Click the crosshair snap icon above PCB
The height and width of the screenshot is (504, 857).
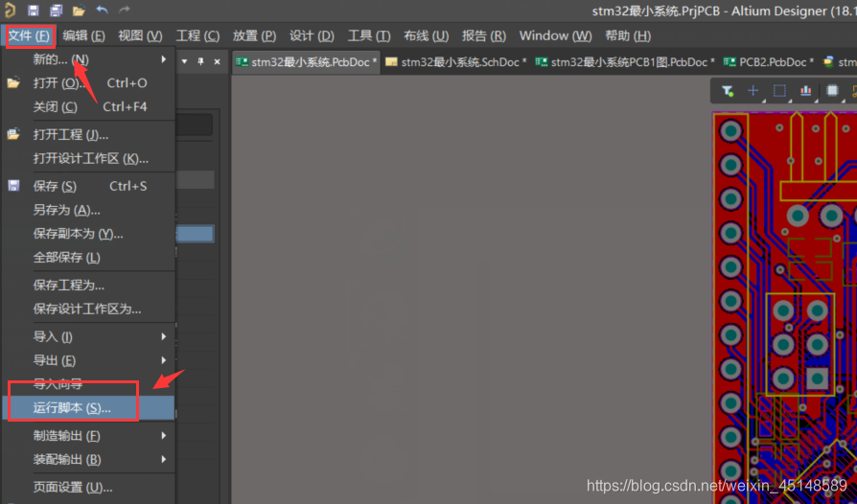(753, 91)
